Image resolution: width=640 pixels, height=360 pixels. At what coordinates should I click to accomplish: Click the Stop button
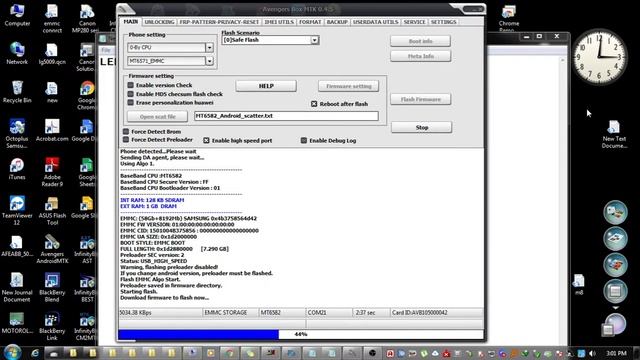[x=422, y=127]
